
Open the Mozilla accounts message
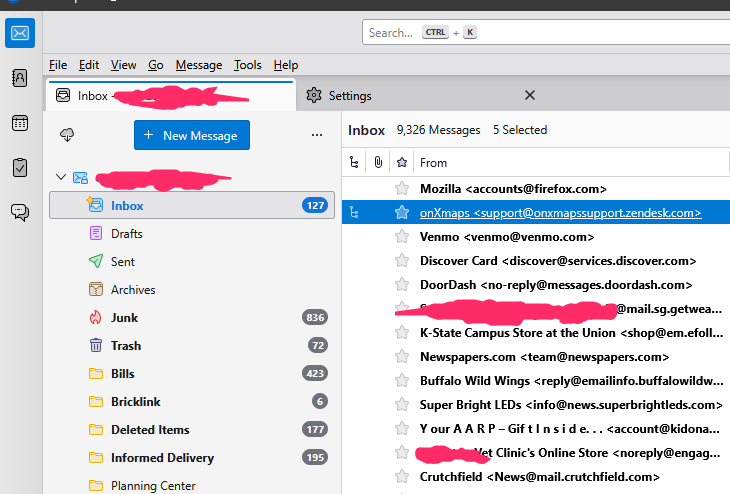tap(536, 189)
